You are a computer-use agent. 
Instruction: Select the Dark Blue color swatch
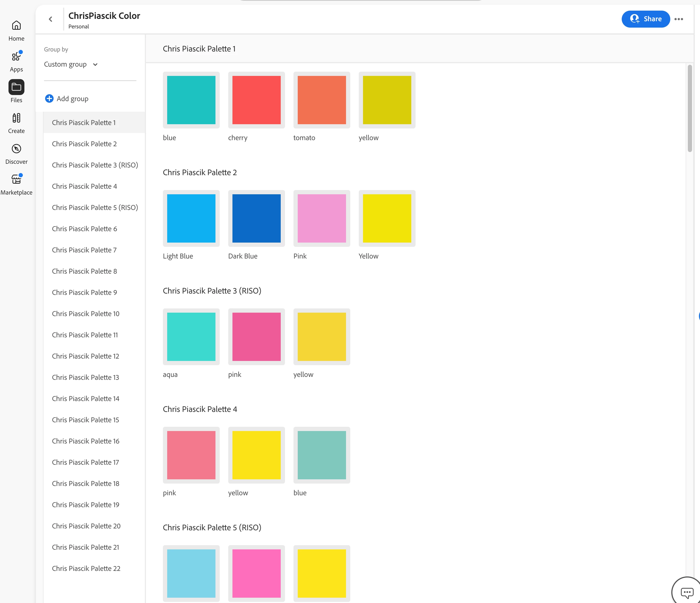[256, 218]
